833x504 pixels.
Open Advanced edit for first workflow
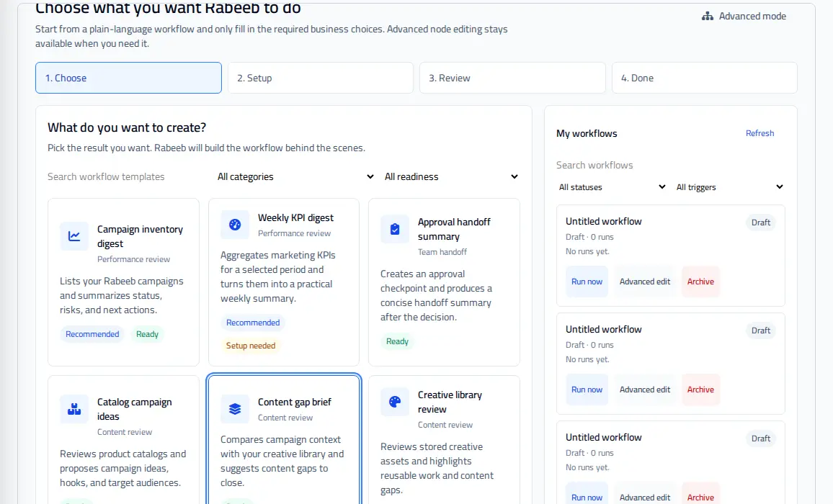[x=644, y=282]
